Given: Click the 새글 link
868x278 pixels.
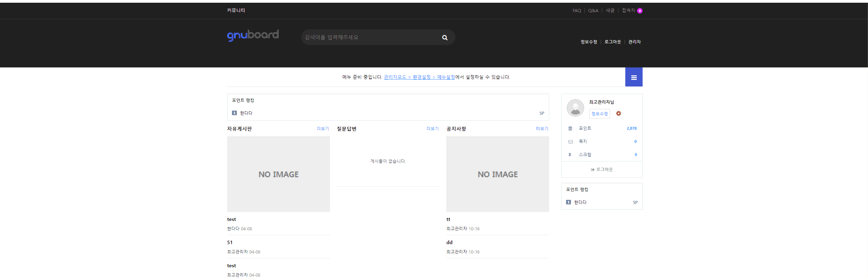Looking at the screenshot, I should tap(610, 11).
